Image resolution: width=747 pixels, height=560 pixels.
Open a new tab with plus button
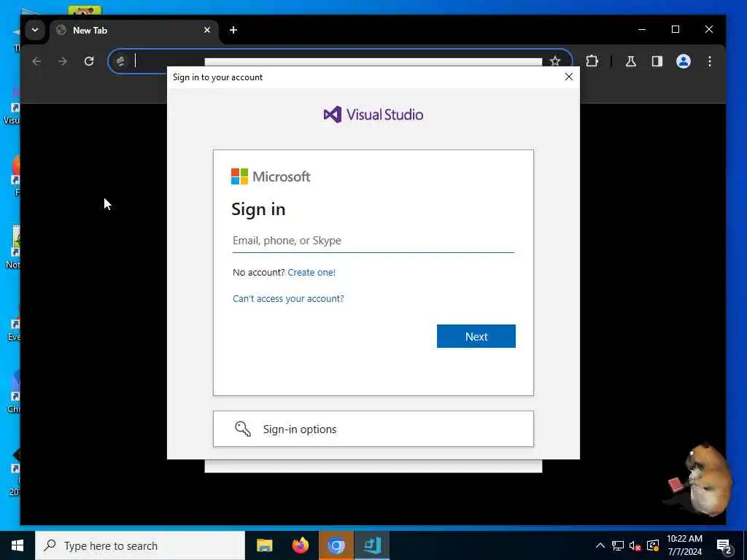233,30
